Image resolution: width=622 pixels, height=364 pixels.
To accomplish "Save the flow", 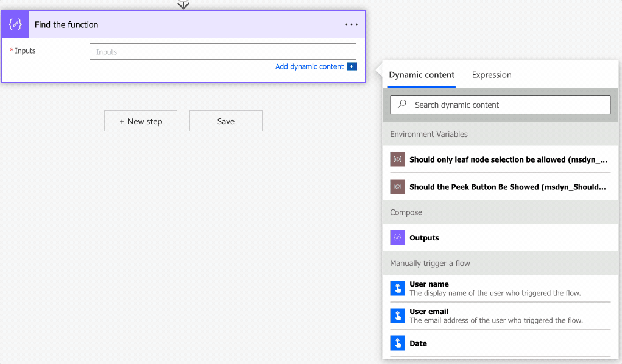I will [225, 121].
